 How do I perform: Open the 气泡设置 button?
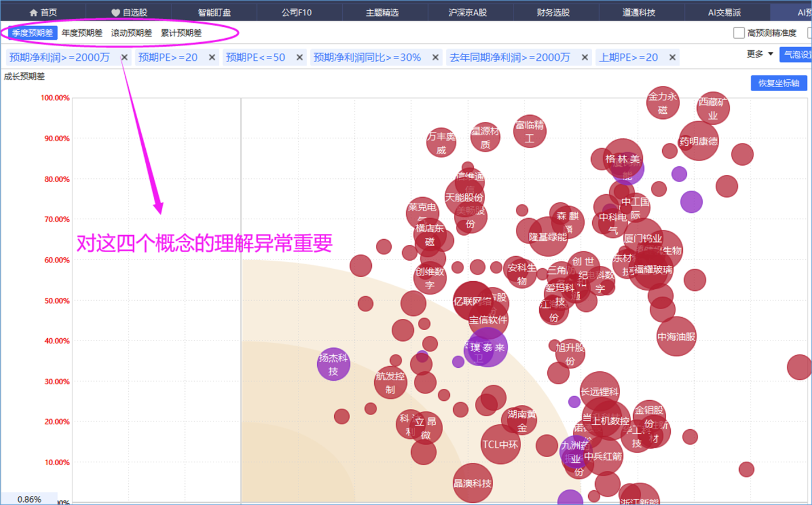(795, 55)
